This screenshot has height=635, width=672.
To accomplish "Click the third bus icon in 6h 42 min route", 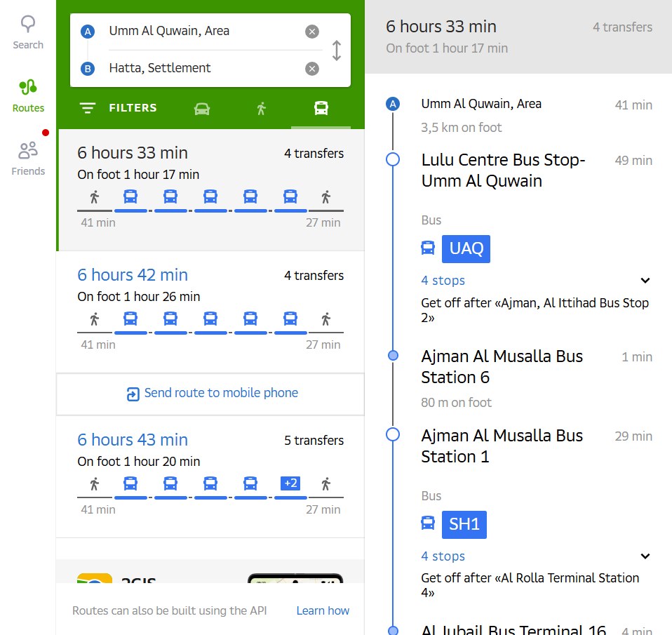I will 210,319.
